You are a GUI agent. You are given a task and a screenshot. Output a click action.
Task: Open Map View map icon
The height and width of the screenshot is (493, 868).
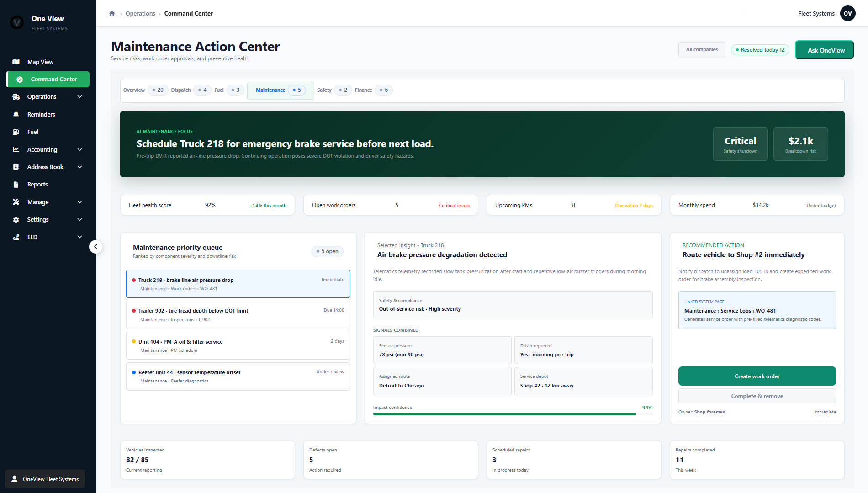(16, 62)
